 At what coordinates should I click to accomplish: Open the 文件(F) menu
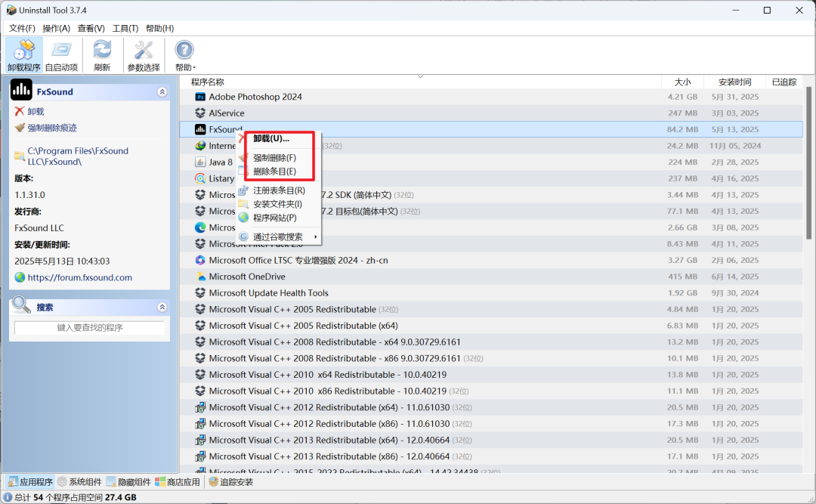click(22, 28)
